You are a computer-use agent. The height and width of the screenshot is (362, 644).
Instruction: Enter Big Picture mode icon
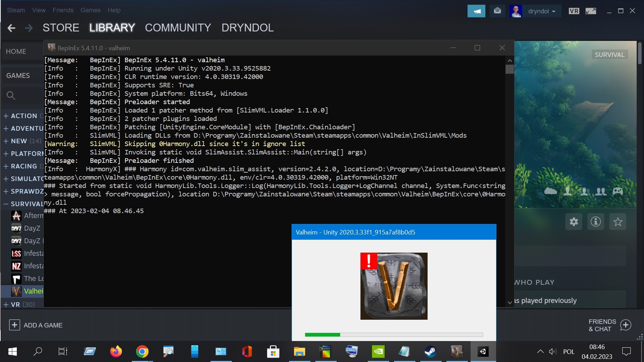[591, 11]
